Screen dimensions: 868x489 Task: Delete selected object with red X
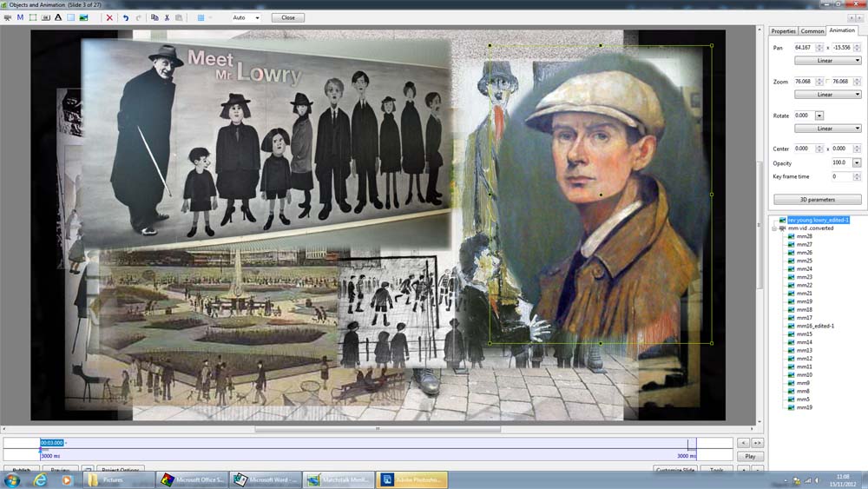coord(109,17)
